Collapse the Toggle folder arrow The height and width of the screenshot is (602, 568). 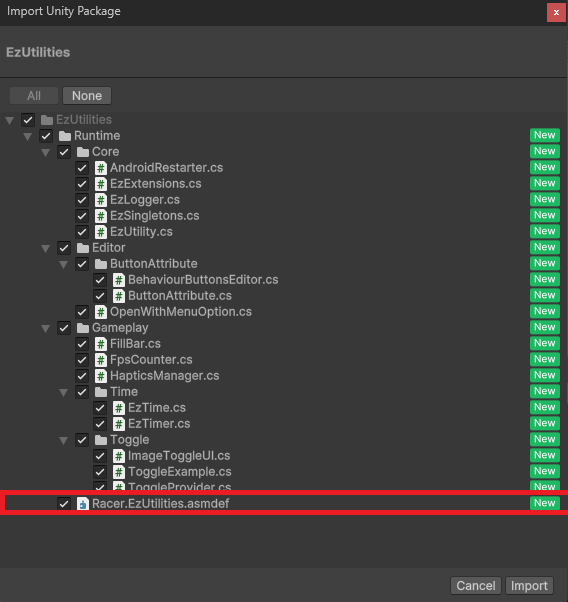click(x=64, y=441)
